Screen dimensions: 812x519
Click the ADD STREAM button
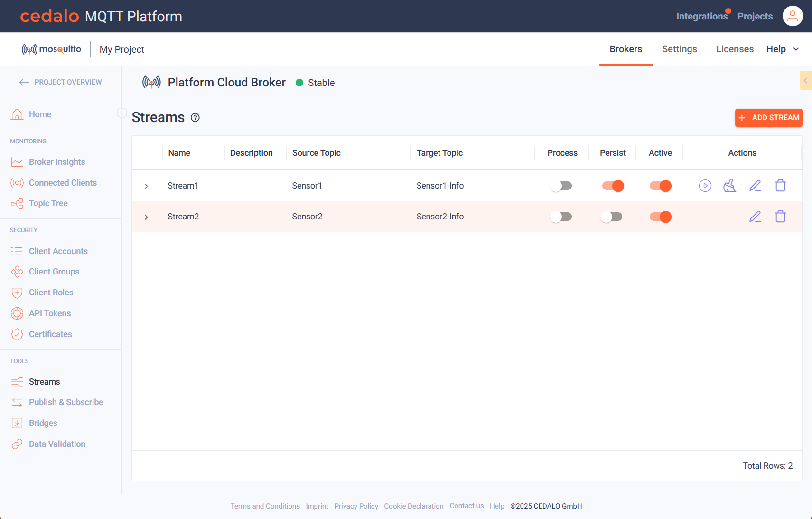[x=768, y=118]
